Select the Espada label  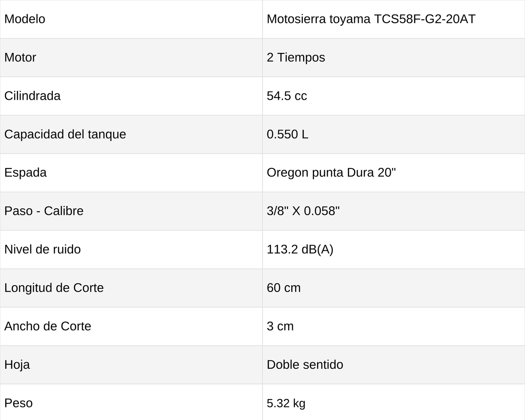coord(25,173)
